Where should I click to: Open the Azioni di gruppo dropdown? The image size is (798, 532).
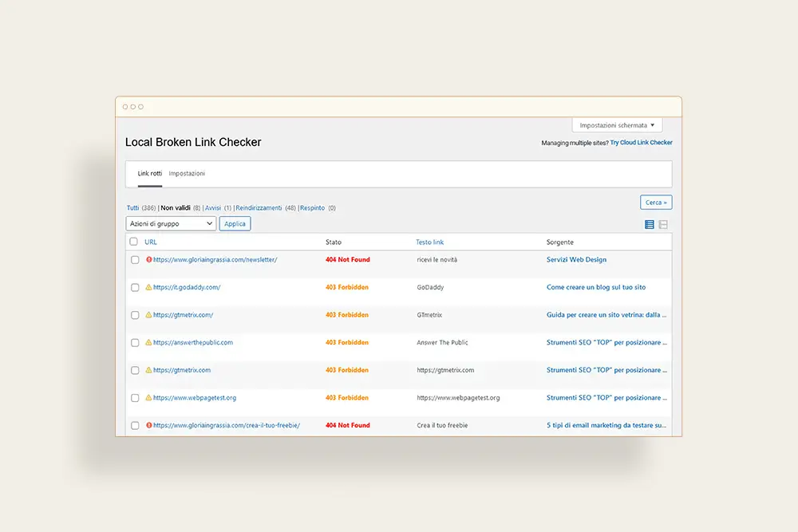click(x=171, y=223)
